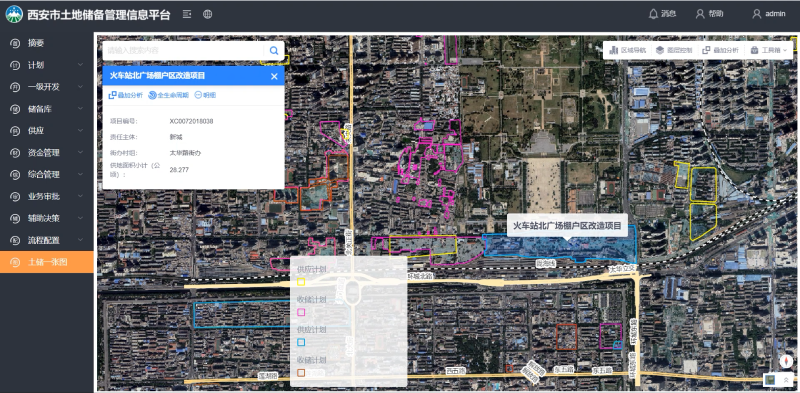800x393 pixels.
Task: Click the globe icon in header
Action: [208, 14]
